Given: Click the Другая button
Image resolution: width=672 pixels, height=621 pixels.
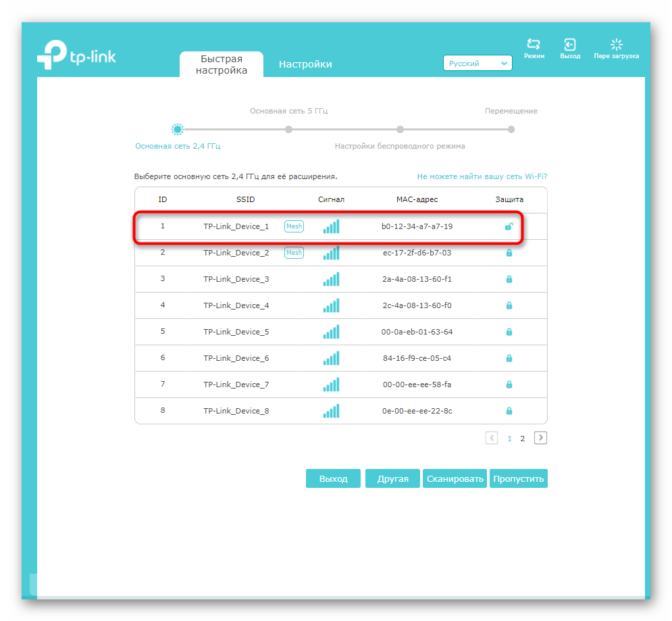Looking at the screenshot, I should (392, 478).
